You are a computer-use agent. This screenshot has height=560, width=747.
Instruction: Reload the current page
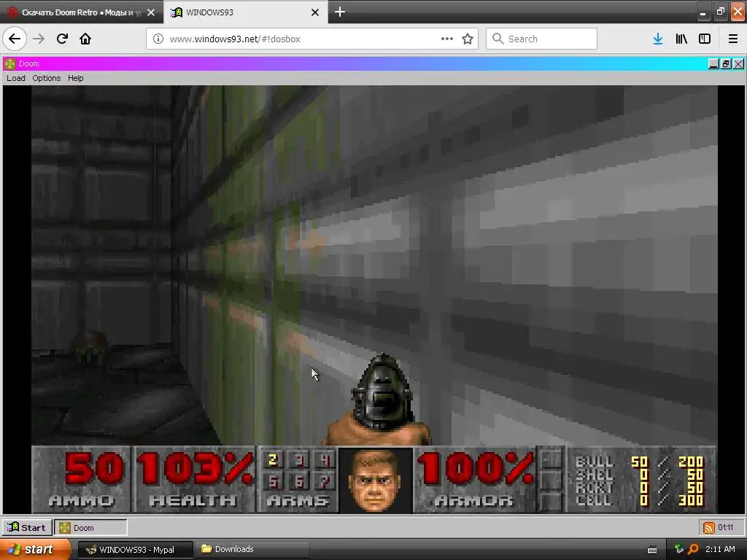coord(62,39)
